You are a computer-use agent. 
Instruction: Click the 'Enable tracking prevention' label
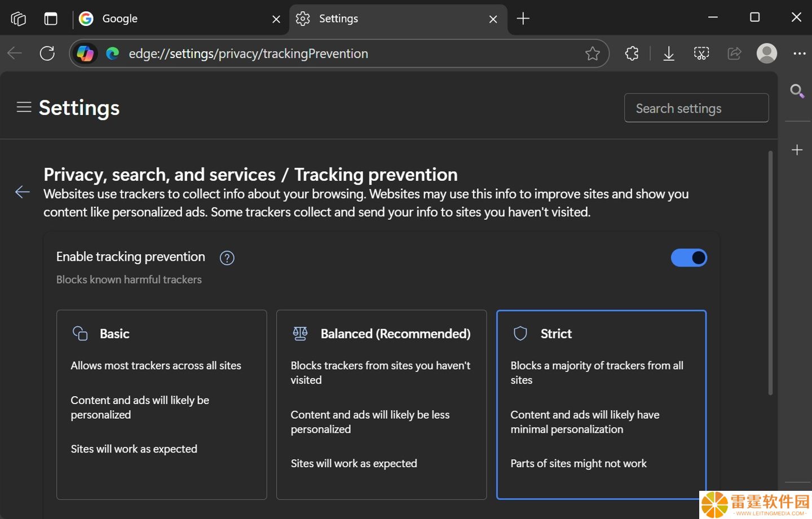click(131, 257)
